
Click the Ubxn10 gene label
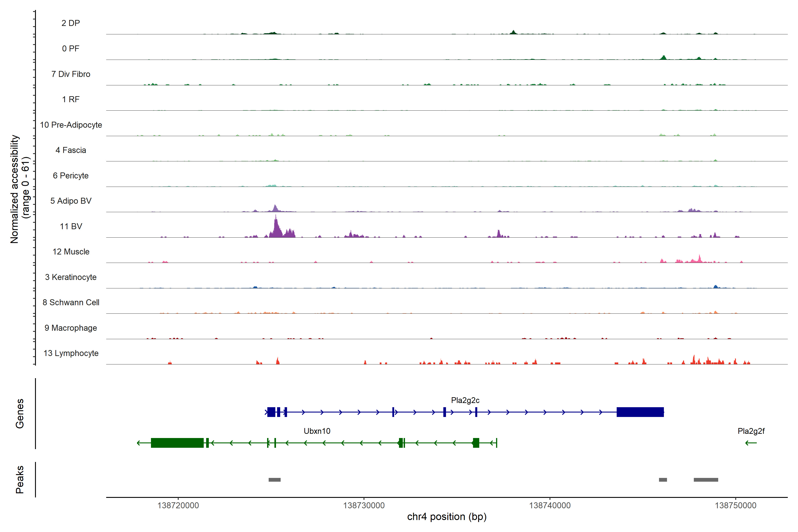point(317,431)
